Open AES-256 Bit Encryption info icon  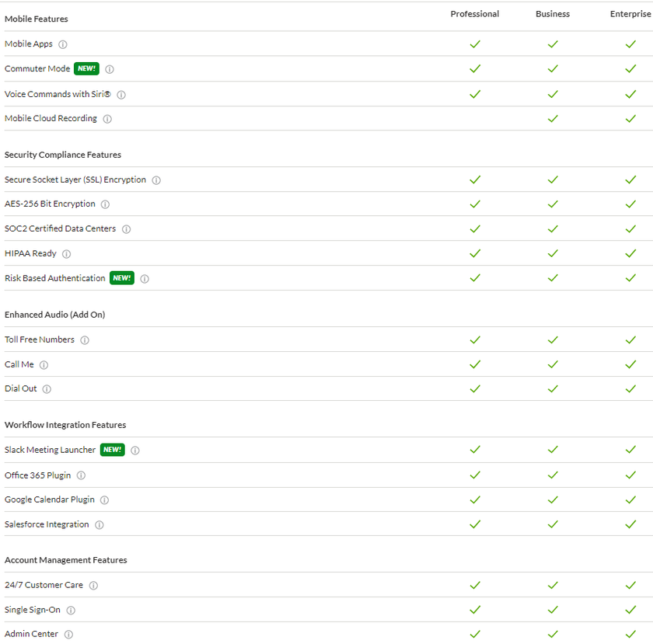tap(105, 204)
